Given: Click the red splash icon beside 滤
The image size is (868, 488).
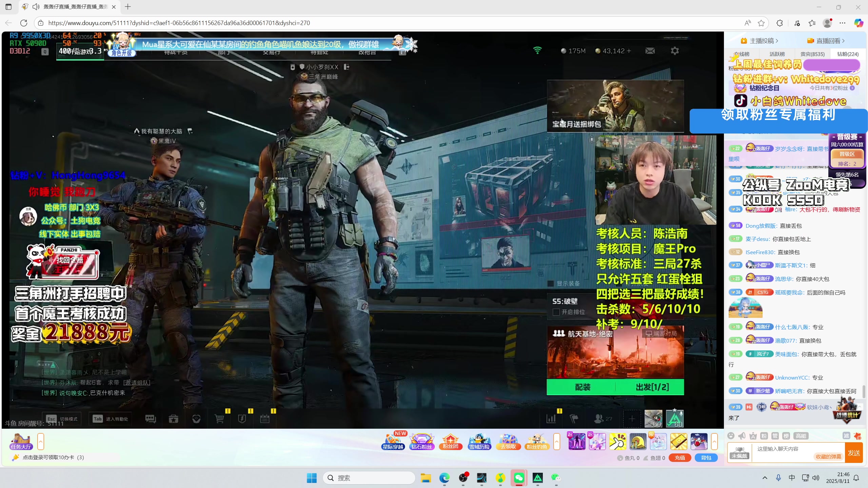Looking at the screenshot, I should [857, 436].
